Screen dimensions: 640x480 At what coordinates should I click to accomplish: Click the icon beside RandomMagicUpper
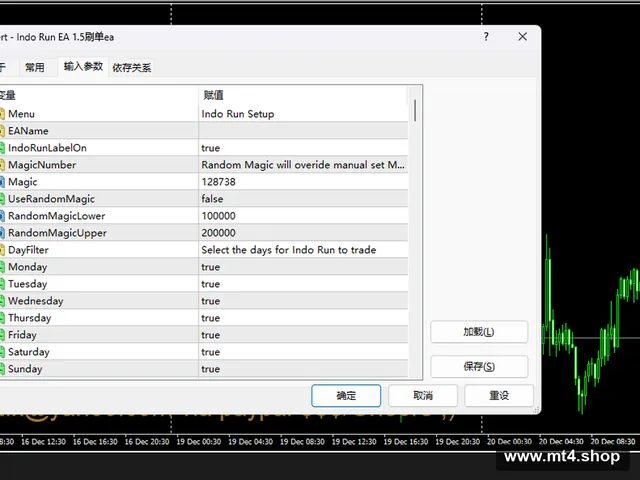coord(2,233)
